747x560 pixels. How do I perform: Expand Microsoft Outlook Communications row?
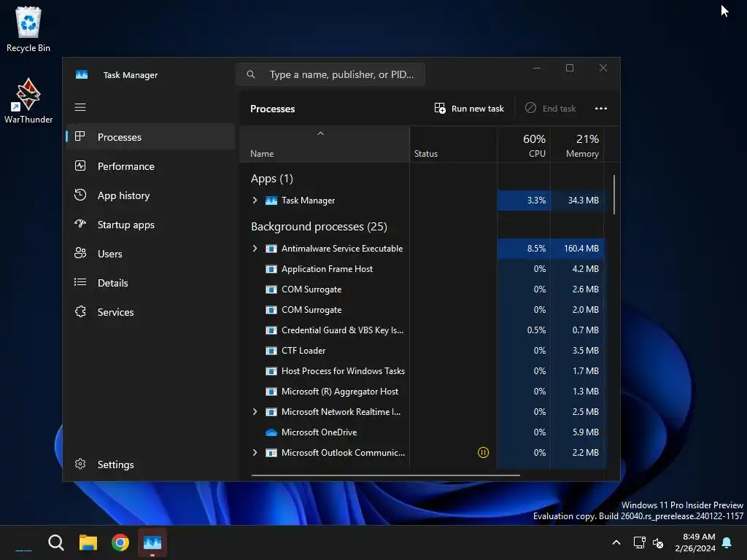[x=255, y=453]
